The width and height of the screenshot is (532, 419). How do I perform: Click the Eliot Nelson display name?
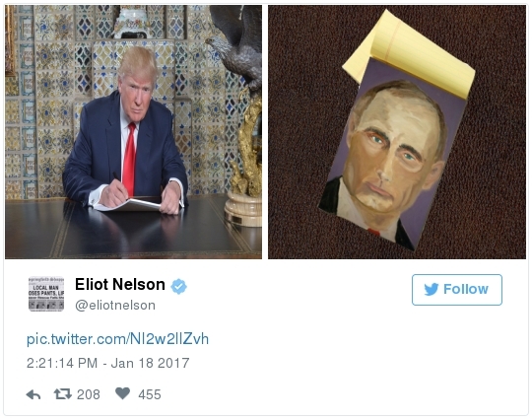pos(120,285)
